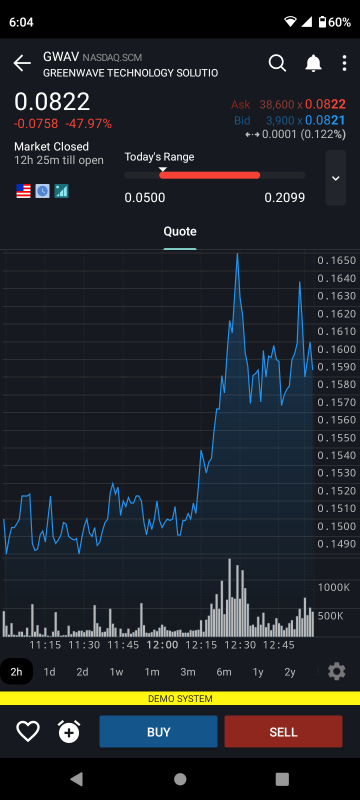Select the 2h chart range
This screenshot has height=800, width=360.
tap(16, 671)
